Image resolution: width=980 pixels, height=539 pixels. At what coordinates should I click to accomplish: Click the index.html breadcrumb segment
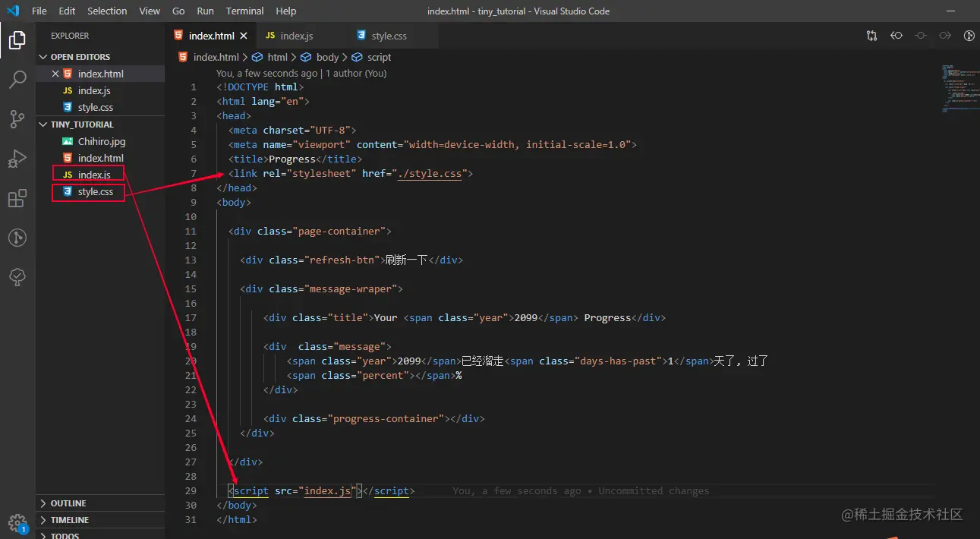coord(216,57)
